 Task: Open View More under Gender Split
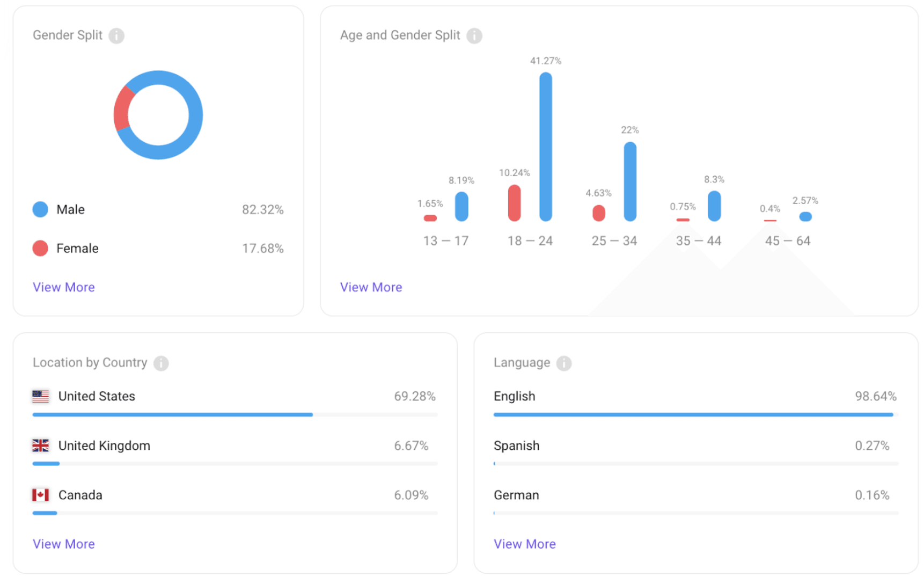point(64,287)
